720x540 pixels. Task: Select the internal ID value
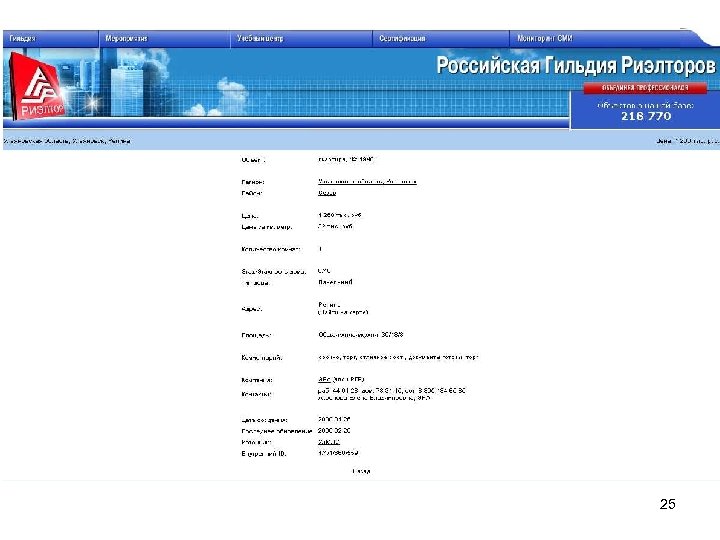click(x=338, y=453)
